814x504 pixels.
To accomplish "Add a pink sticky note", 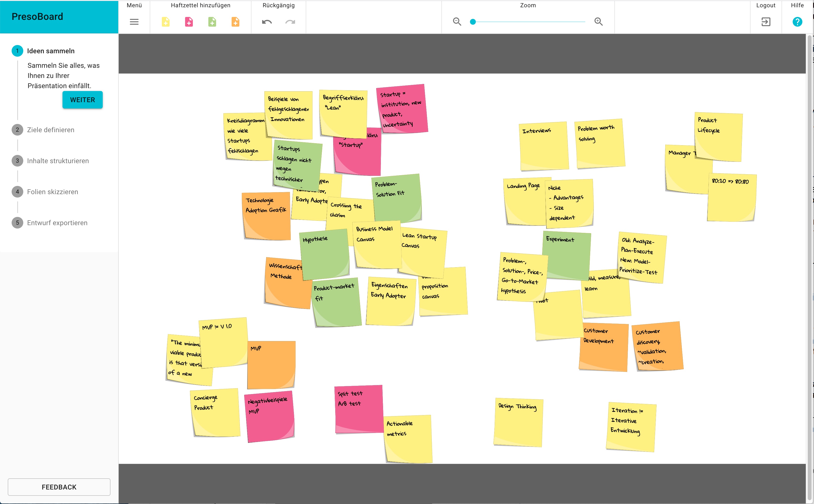I will 189,22.
